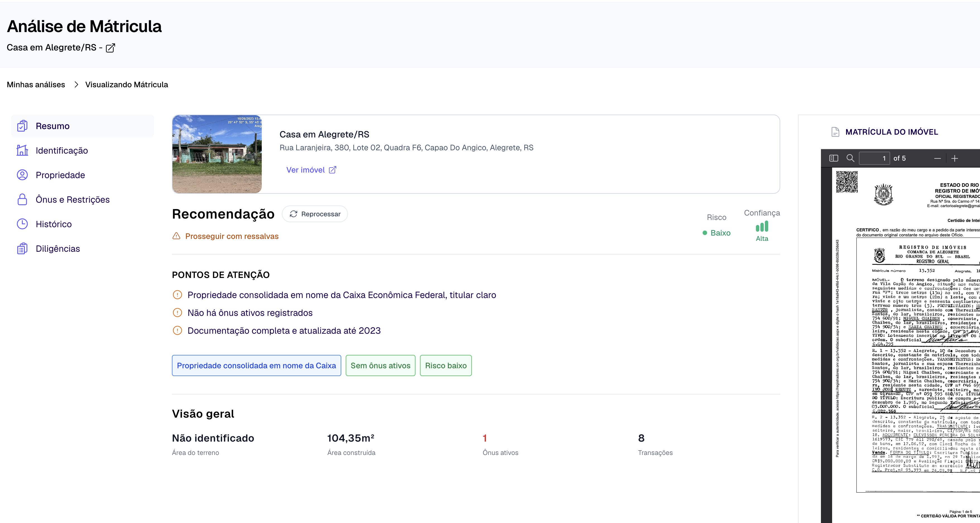Click the QR code in the PDF
980x523 pixels.
[x=847, y=182]
